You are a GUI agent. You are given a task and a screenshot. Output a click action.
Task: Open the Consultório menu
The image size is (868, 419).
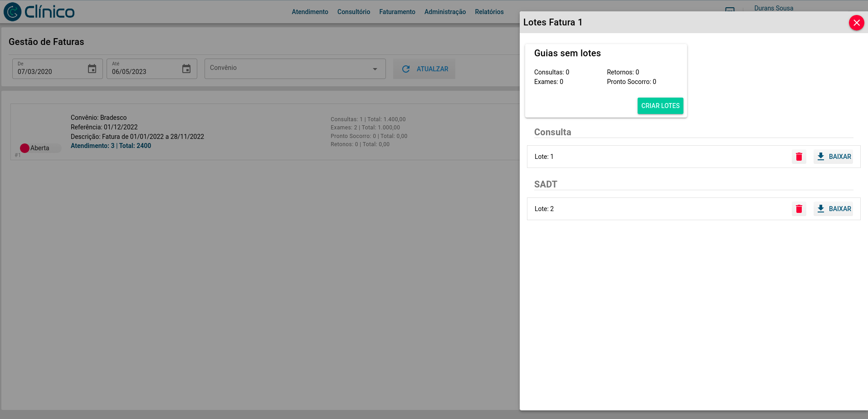tap(353, 12)
